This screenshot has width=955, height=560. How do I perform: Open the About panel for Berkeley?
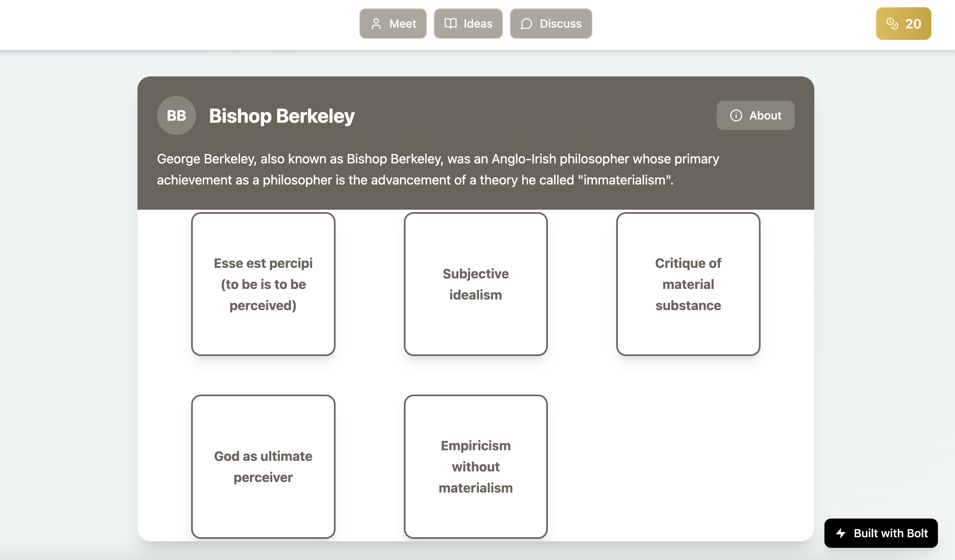[x=755, y=115]
